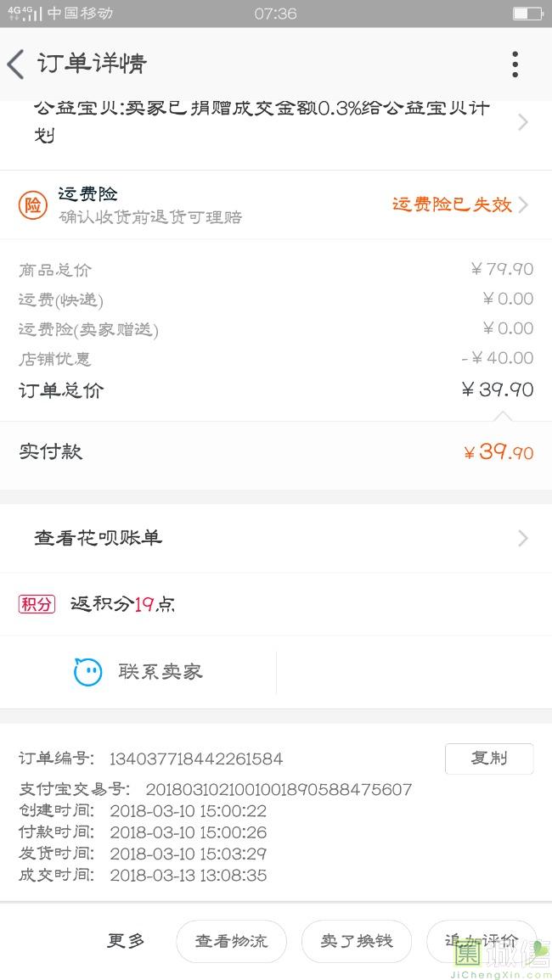Expand the 公益宝贝 donation details chevron
Screen dimensions: 552x980
click(523, 123)
